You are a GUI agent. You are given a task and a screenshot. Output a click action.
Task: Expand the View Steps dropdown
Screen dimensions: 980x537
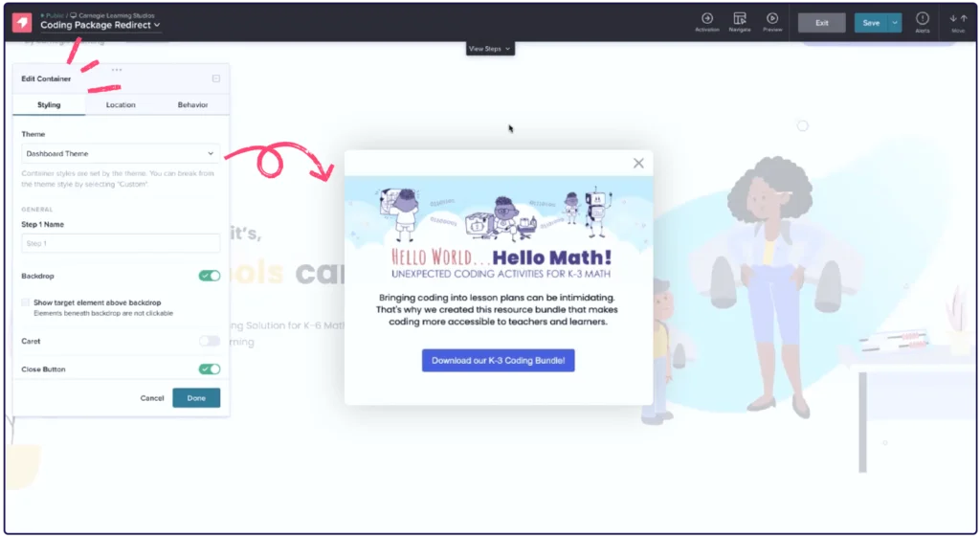490,49
